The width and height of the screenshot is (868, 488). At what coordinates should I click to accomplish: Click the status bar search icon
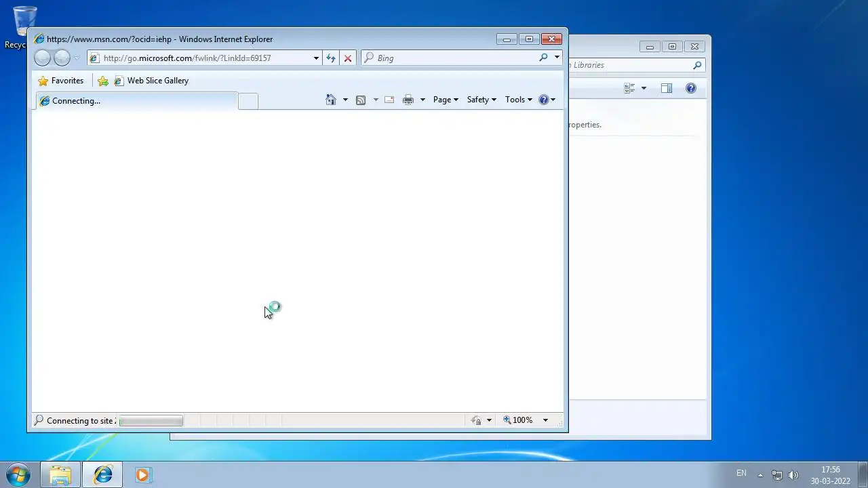click(39, 420)
